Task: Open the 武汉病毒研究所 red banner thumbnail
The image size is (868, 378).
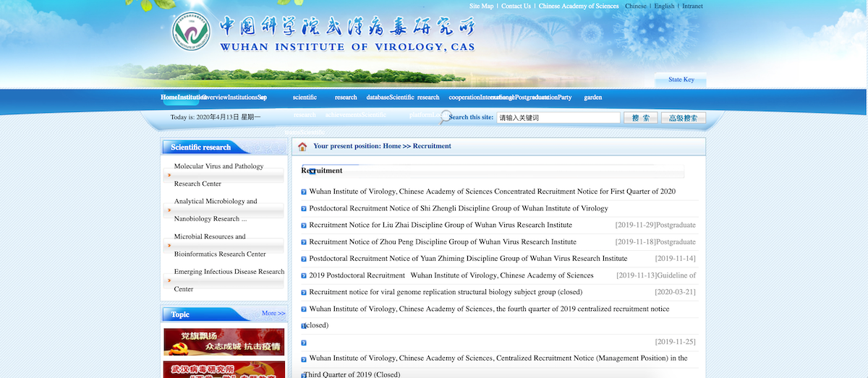Action: (224, 369)
